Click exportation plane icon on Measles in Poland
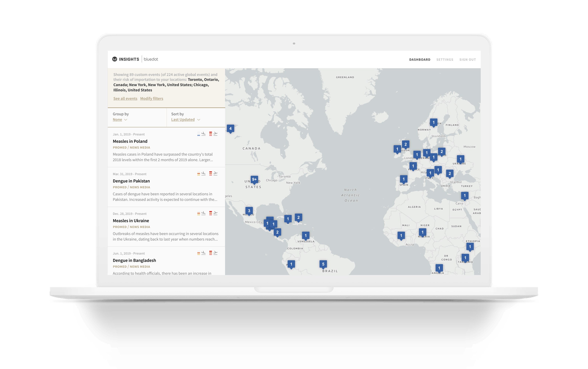This screenshot has width=588, height=369. tap(215, 134)
